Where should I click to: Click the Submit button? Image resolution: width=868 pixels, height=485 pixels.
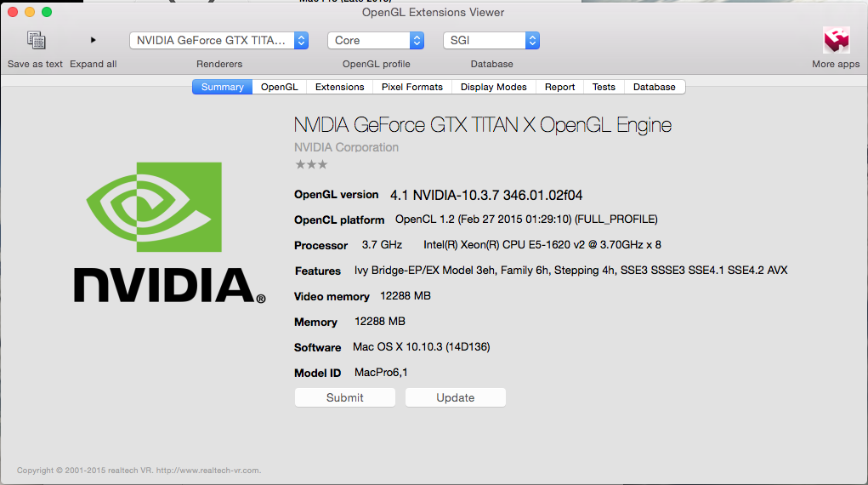click(x=345, y=397)
